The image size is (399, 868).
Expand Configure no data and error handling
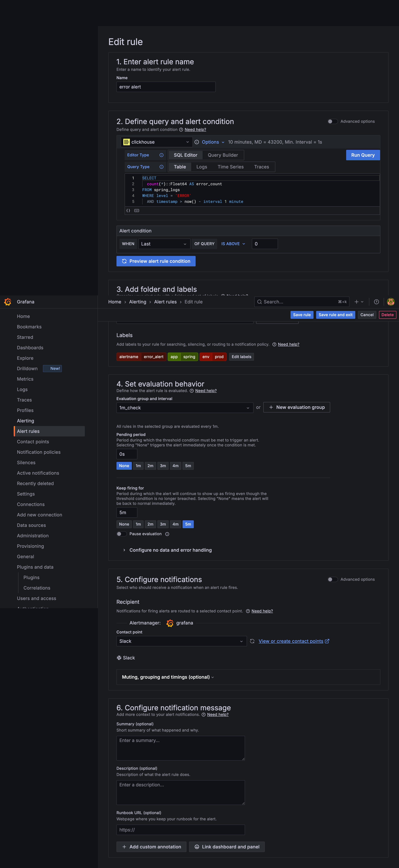(x=167, y=550)
